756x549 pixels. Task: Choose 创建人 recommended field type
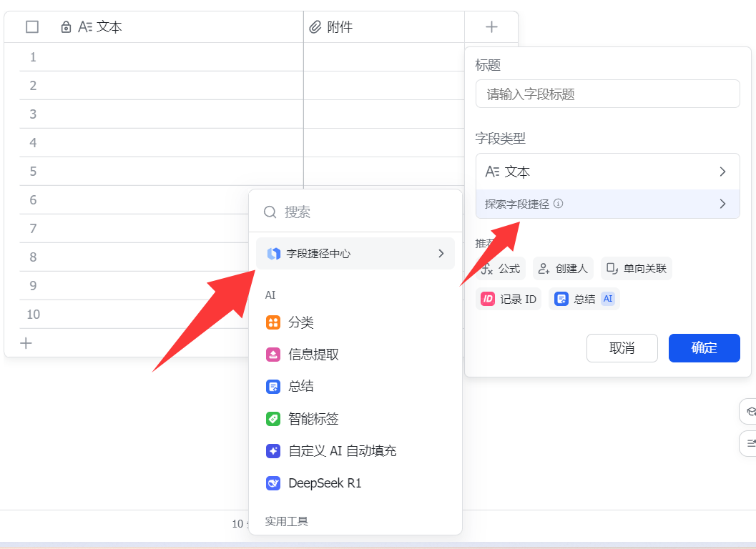click(x=563, y=268)
